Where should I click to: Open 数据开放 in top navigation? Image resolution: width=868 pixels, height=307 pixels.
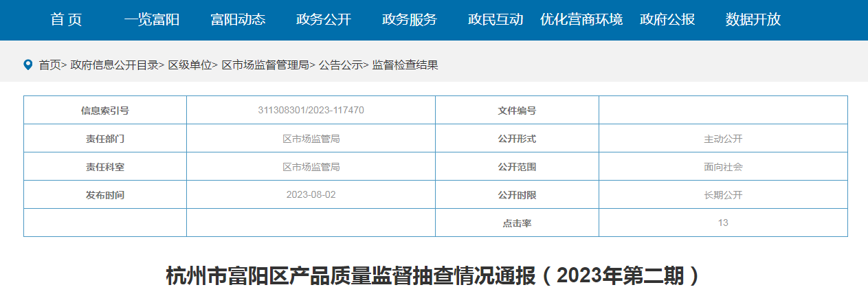(753, 20)
